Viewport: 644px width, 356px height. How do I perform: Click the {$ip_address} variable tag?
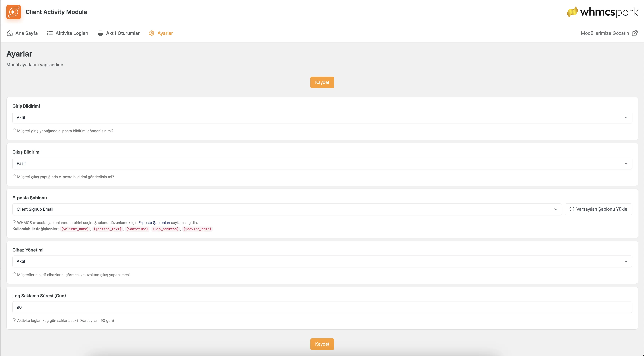[x=165, y=229]
